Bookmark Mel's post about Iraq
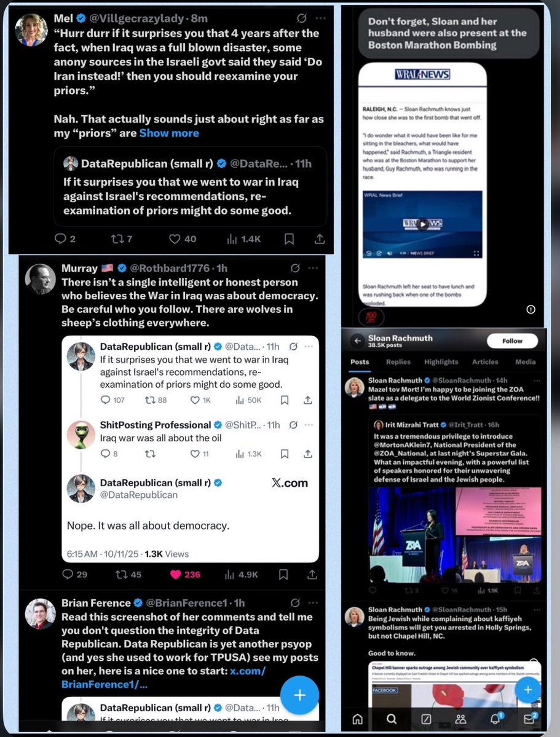This screenshot has width=560, height=737. point(289,239)
